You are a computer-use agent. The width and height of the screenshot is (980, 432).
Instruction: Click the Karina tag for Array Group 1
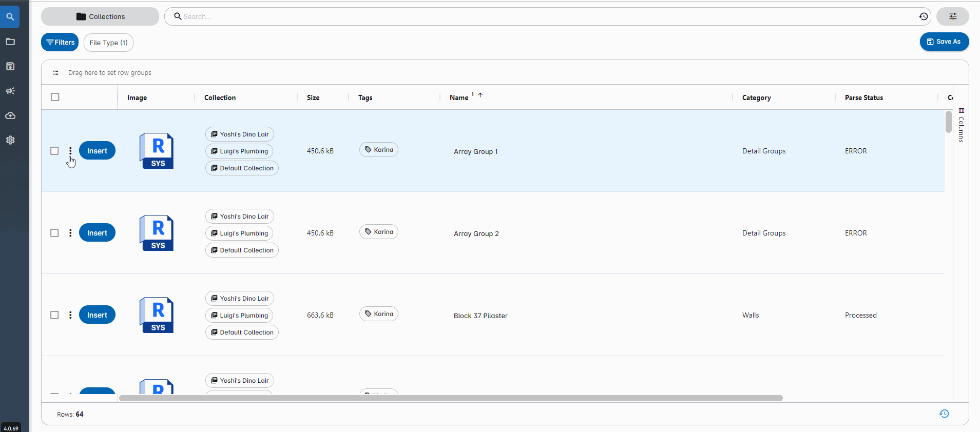(379, 150)
